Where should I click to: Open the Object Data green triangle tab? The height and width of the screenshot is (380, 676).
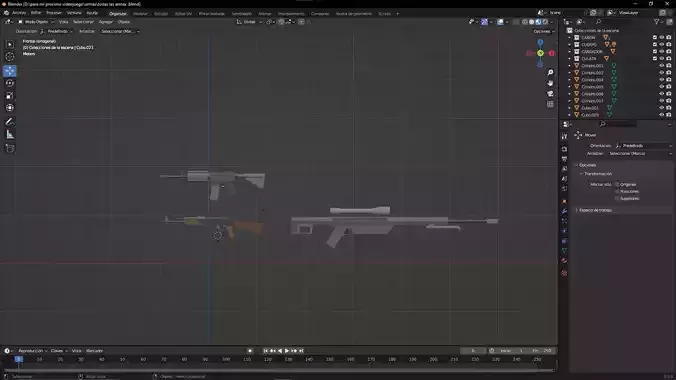tap(564, 251)
